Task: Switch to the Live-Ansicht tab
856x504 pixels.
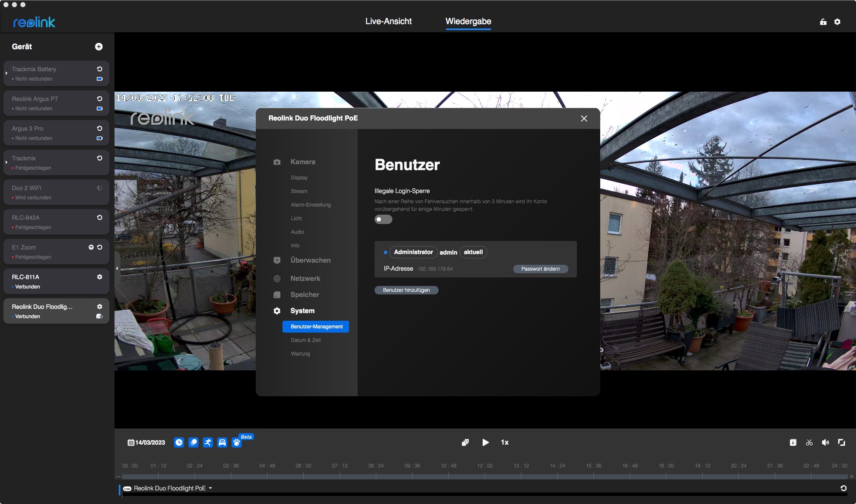Action: click(x=388, y=21)
